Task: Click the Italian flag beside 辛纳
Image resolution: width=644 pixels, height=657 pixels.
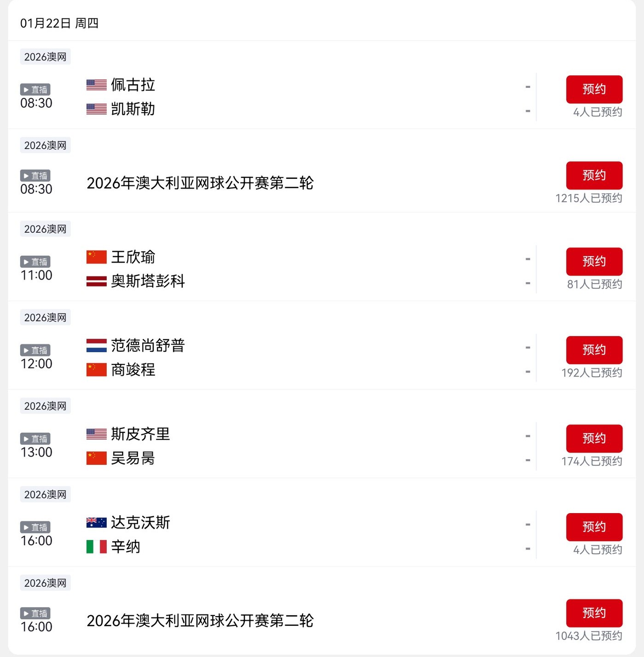Action: click(97, 547)
